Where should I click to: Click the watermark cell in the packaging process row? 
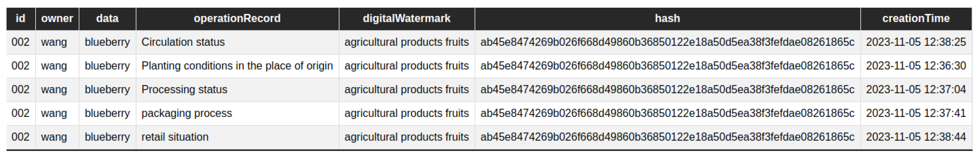coord(406,113)
